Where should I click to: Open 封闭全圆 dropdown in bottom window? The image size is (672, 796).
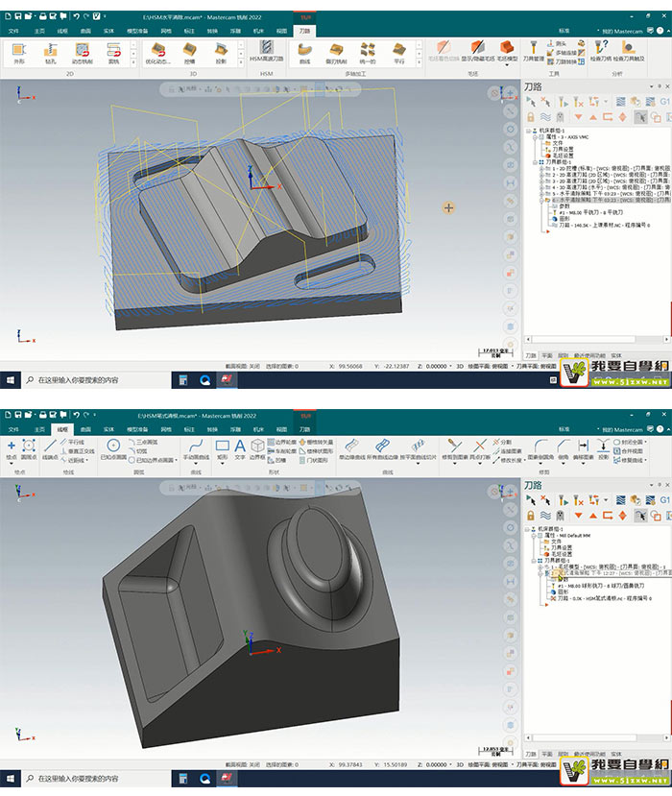pos(646,442)
